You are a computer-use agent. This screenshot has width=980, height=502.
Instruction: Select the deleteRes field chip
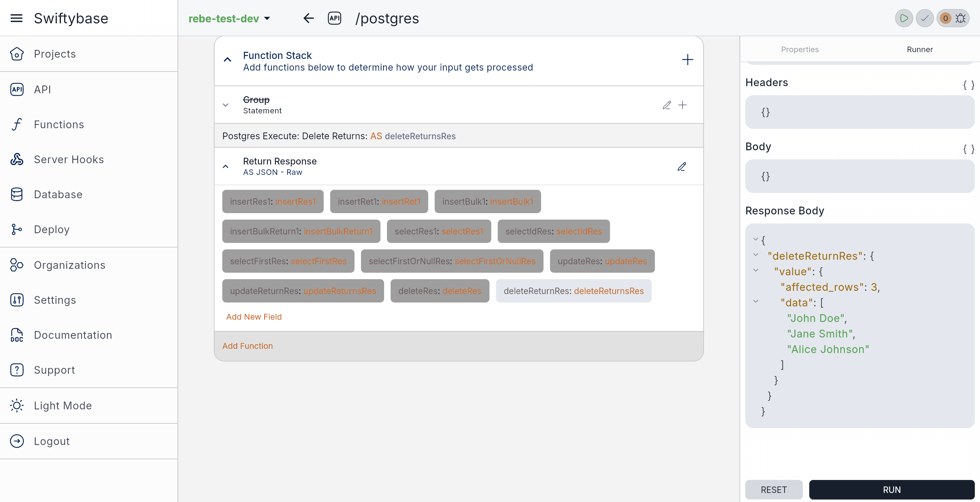(x=440, y=291)
